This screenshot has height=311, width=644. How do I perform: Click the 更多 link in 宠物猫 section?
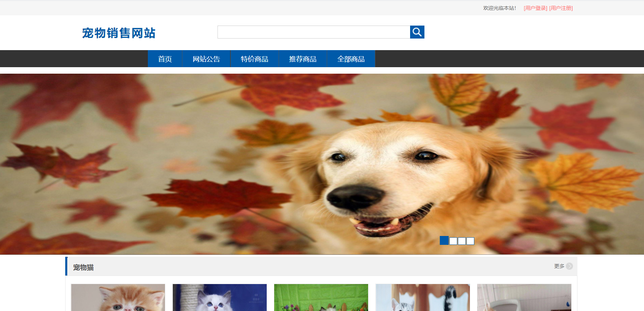point(559,266)
